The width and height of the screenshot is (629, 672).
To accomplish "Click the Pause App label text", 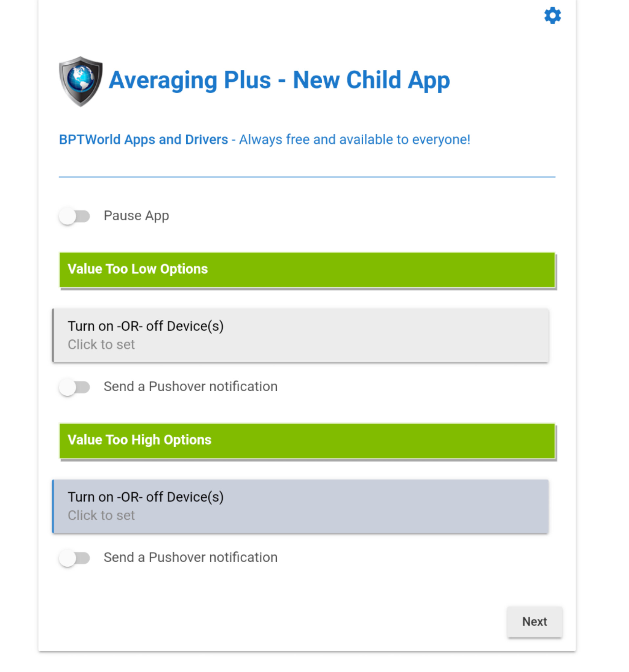I will 136,216.
